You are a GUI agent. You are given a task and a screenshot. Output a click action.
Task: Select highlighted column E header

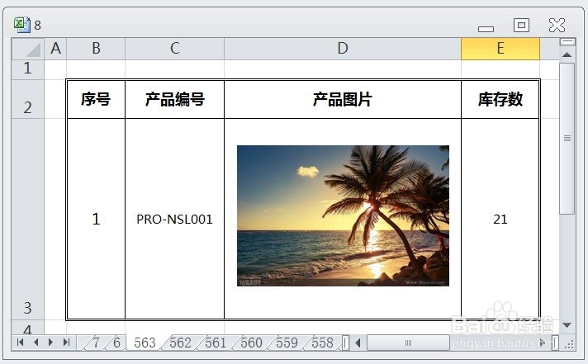pos(500,49)
